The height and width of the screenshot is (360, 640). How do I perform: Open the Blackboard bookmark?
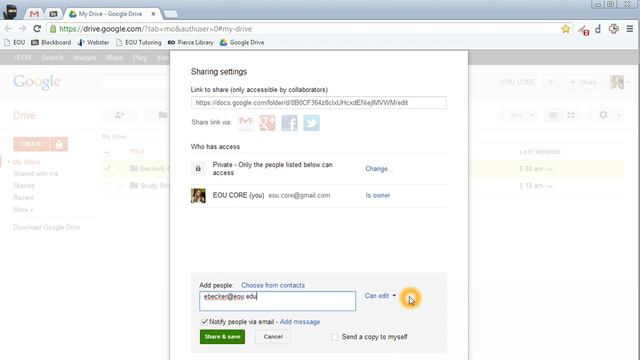pos(51,42)
